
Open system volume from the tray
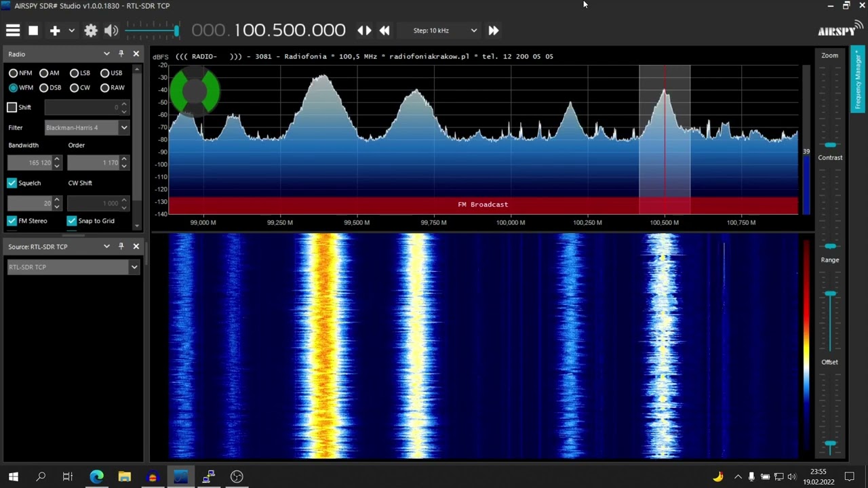791,476
